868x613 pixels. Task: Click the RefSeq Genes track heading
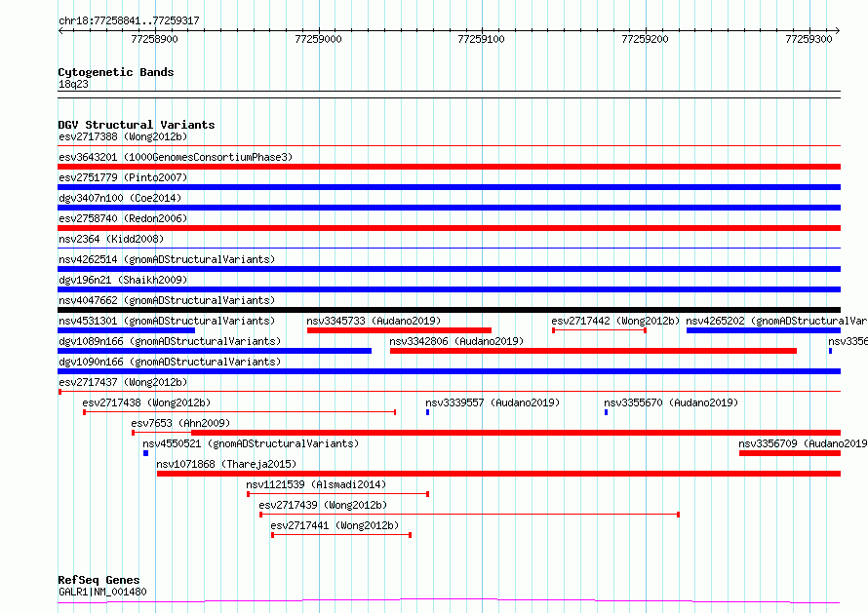[99, 580]
